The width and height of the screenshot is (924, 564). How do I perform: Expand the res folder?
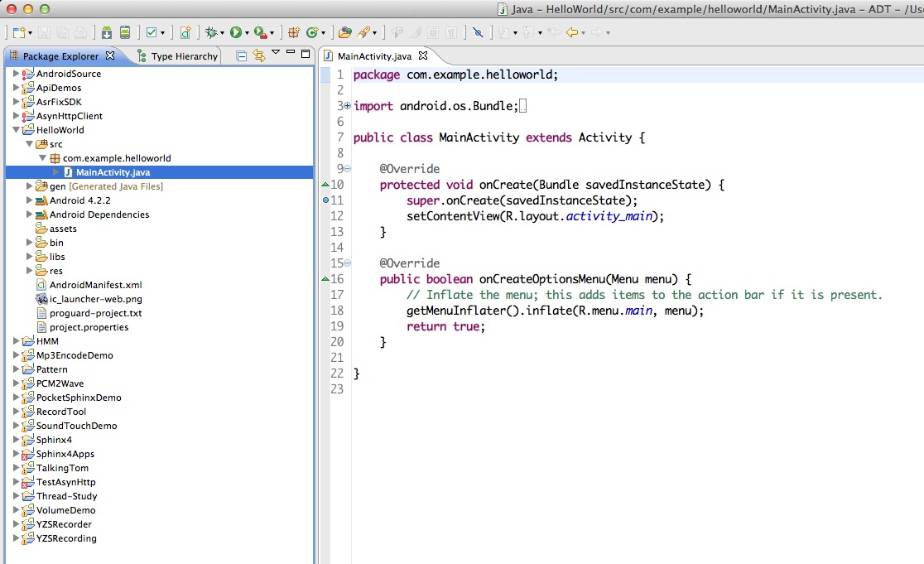point(29,271)
